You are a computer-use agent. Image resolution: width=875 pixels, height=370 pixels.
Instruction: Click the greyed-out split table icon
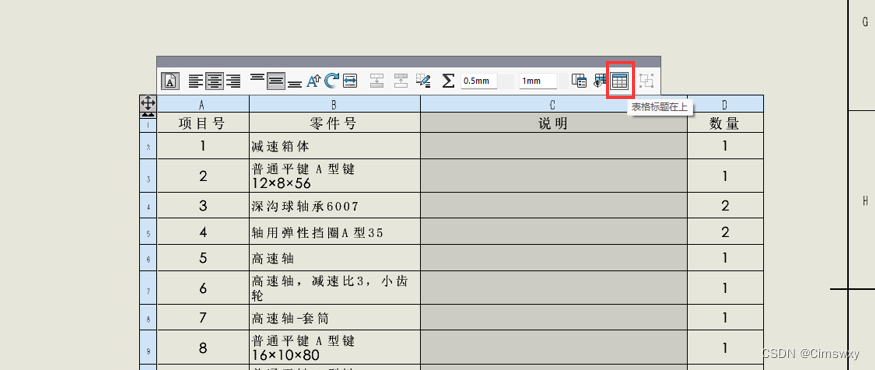click(646, 81)
